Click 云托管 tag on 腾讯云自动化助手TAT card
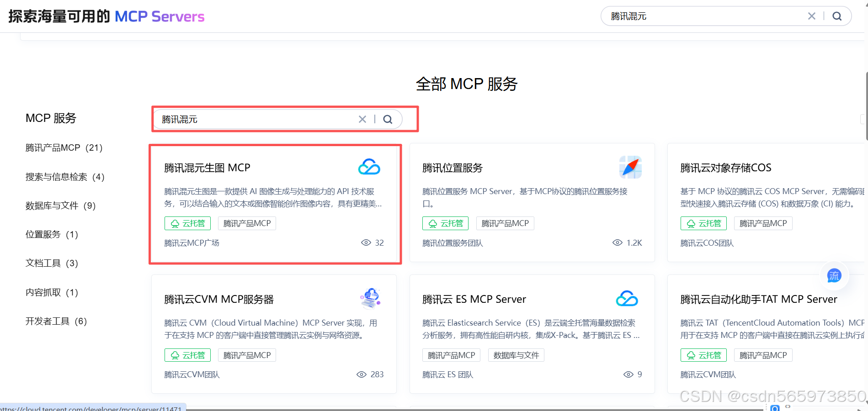The image size is (868, 411). click(703, 355)
